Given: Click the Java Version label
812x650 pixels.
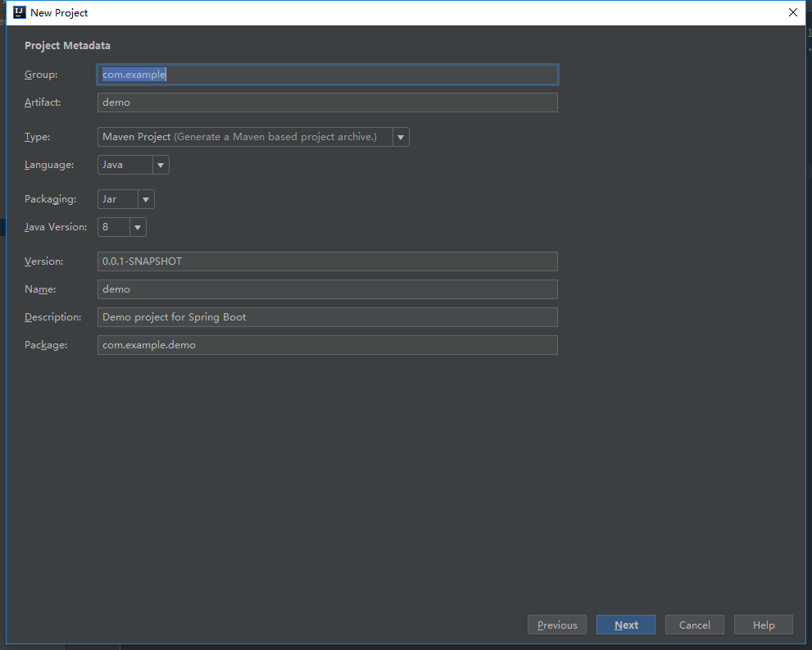Looking at the screenshot, I should click(x=56, y=227).
